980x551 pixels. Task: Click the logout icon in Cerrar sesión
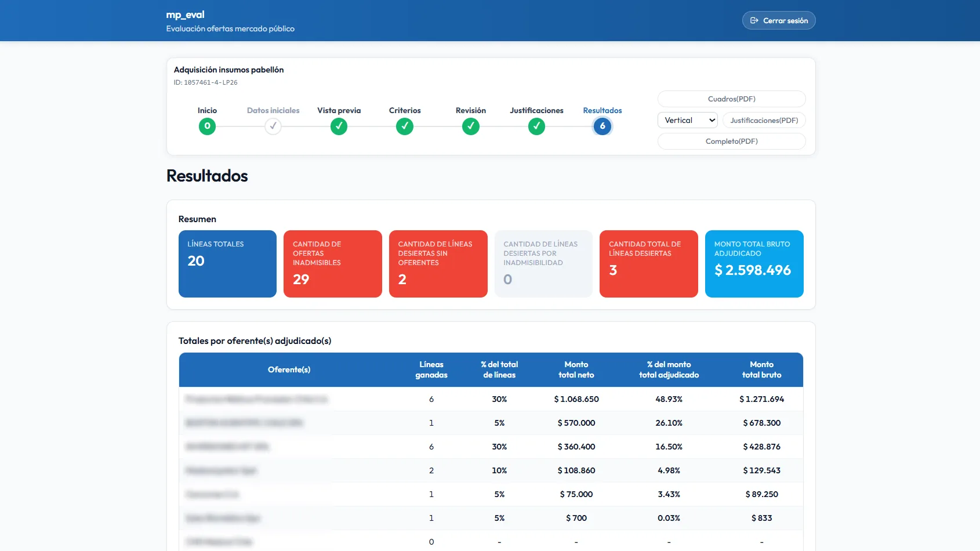tap(754, 20)
